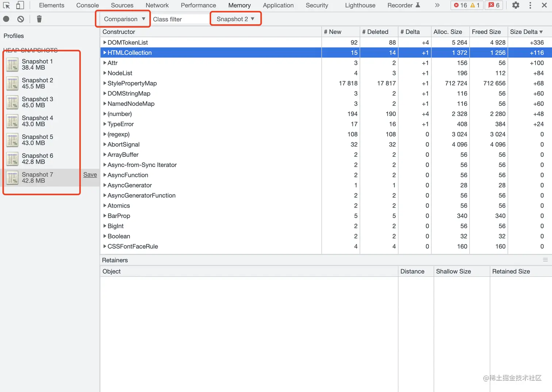Expand the AbortSignal constructor row
This screenshot has height=392, width=552.
click(x=105, y=144)
